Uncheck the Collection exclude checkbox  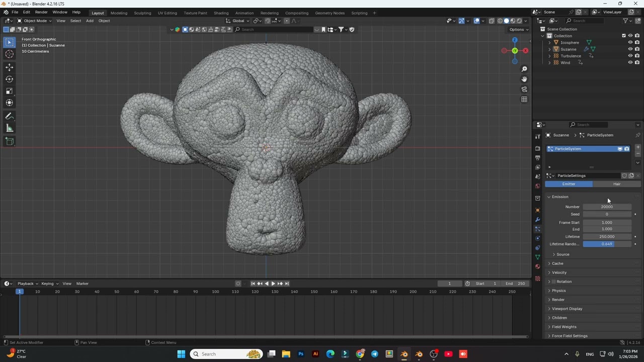(624, 36)
